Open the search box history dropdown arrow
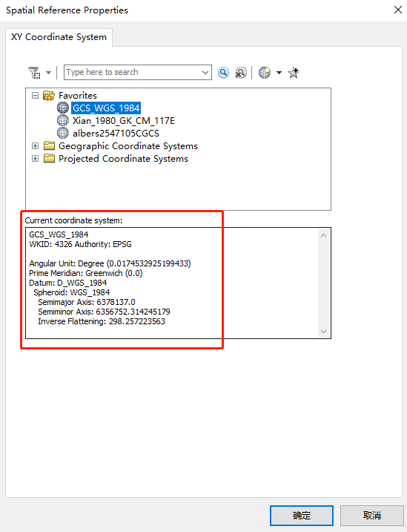The height and width of the screenshot is (532, 407). [x=205, y=73]
